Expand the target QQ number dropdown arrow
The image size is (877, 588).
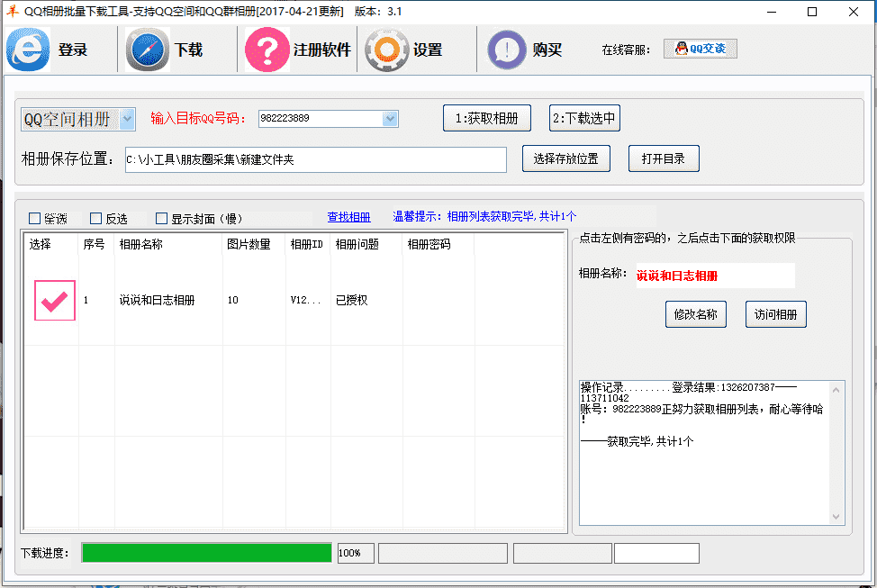(x=390, y=119)
